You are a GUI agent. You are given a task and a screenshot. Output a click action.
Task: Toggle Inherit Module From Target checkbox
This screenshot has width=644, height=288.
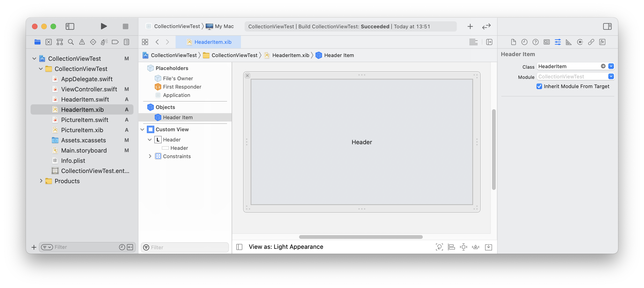tap(539, 86)
